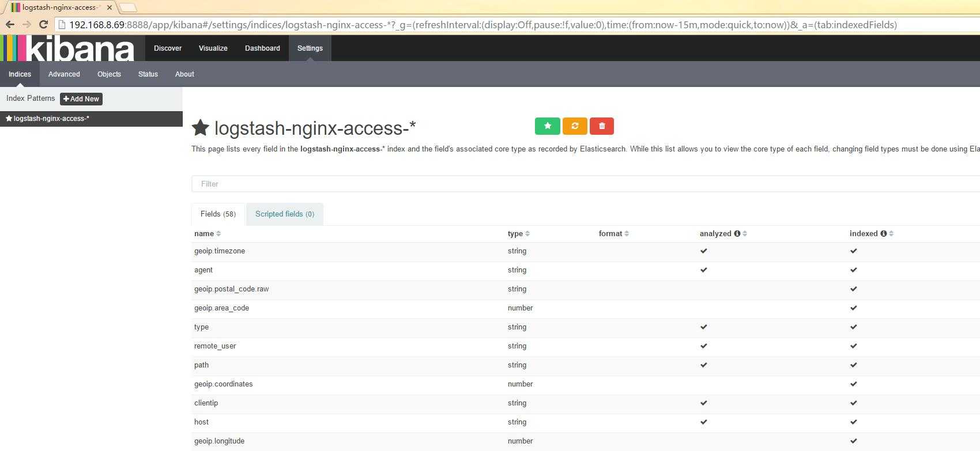Click the indexed checkmark for geoip.coordinates
This screenshot has width=980, height=451.
pos(853,384)
